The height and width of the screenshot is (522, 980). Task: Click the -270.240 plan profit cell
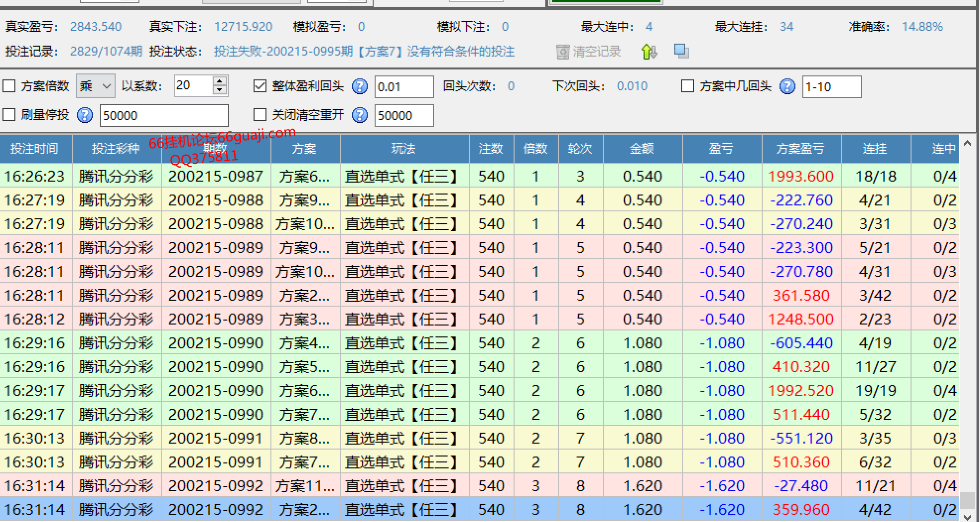[801, 224]
